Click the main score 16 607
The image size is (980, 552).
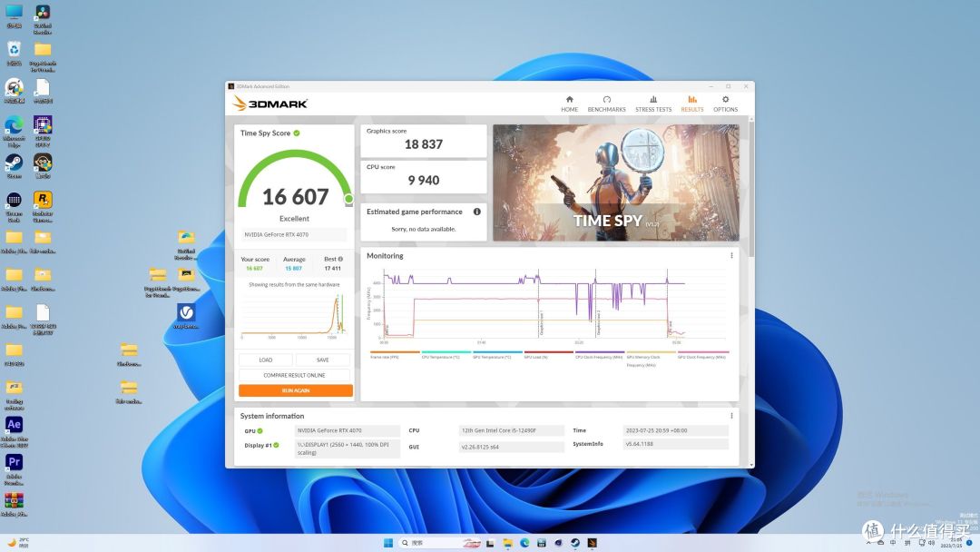[295, 197]
